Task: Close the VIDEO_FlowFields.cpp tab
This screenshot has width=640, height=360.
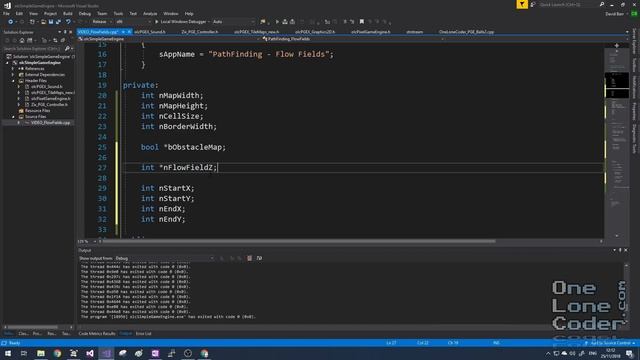Action: coord(129,31)
